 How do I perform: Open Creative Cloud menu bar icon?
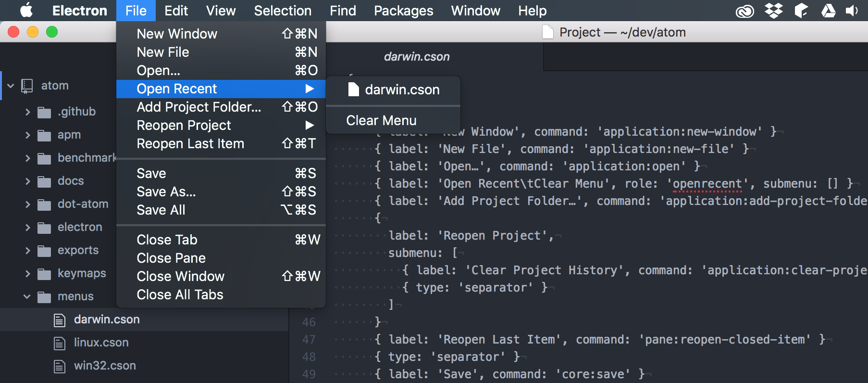tap(744, 11)
